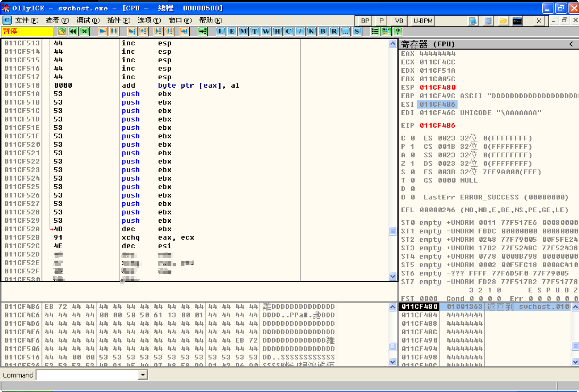Click the registers panel left chevron
579x392 pixels.
pos(571,44)
